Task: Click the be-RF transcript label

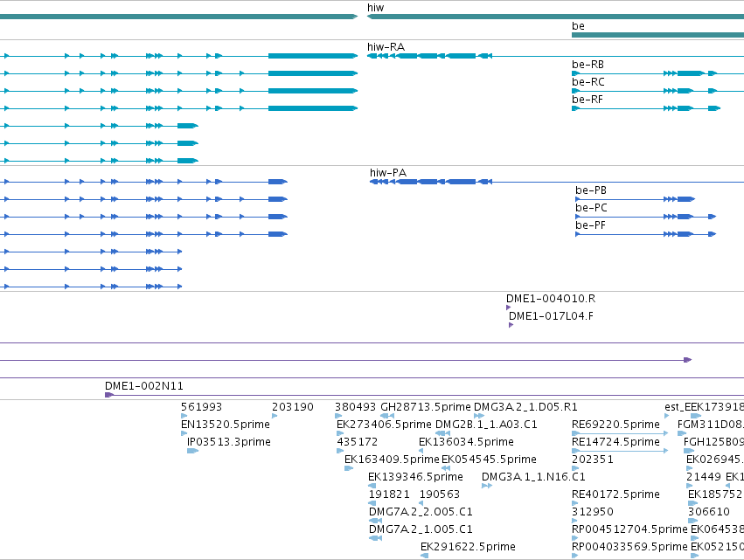Action: [588, 100]
